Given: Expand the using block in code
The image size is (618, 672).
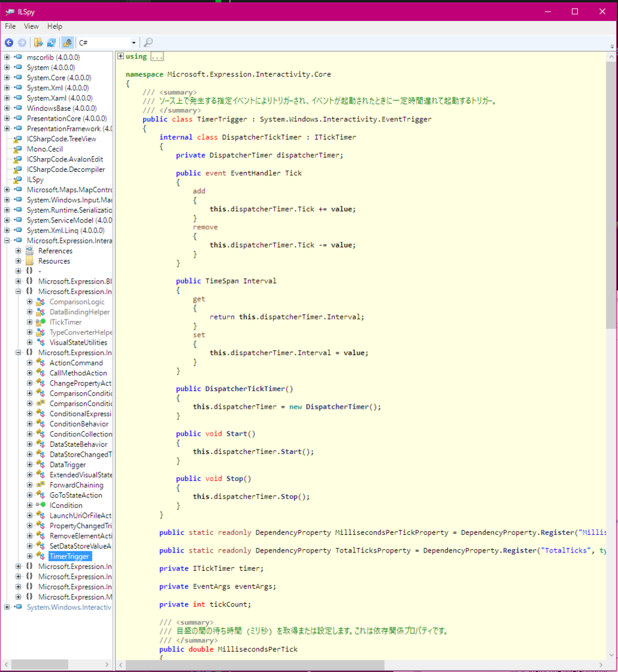Looking at the screenshot, I should [x=121, y=56].
